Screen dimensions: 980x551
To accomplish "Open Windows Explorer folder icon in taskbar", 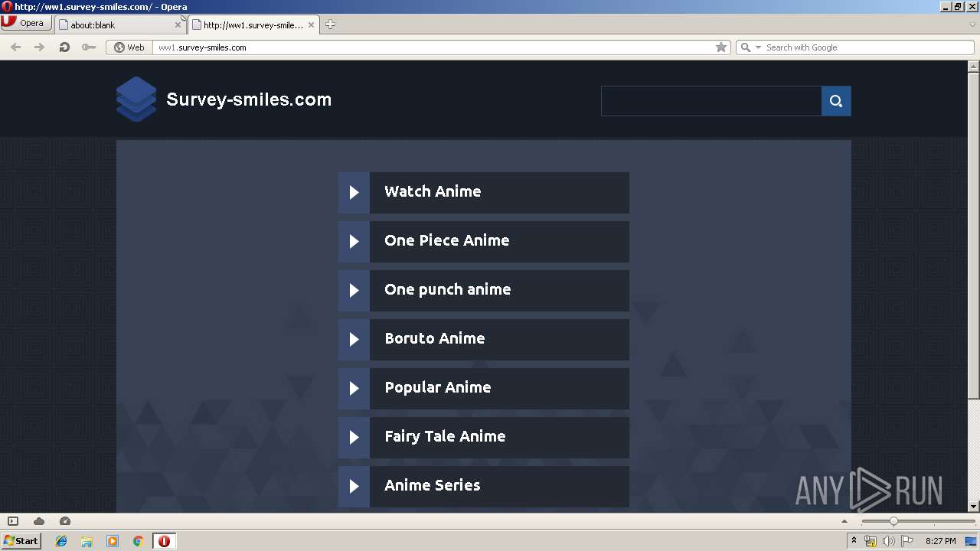I will [87, 541].
